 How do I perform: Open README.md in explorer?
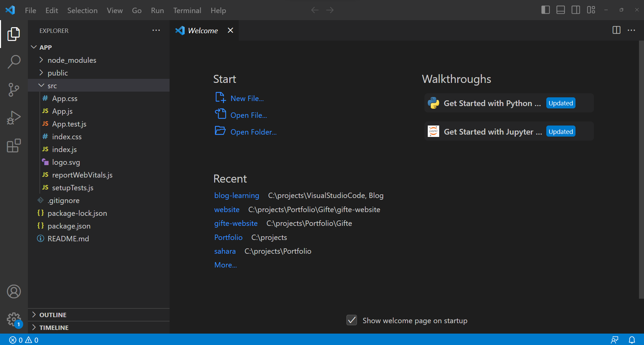(x=99, y=239)
